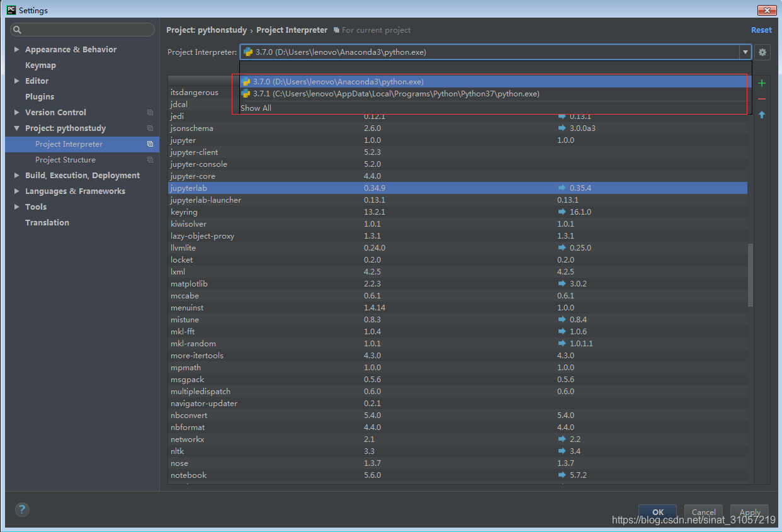
Task: Select the lxml package row
Action: click(458, 272)
